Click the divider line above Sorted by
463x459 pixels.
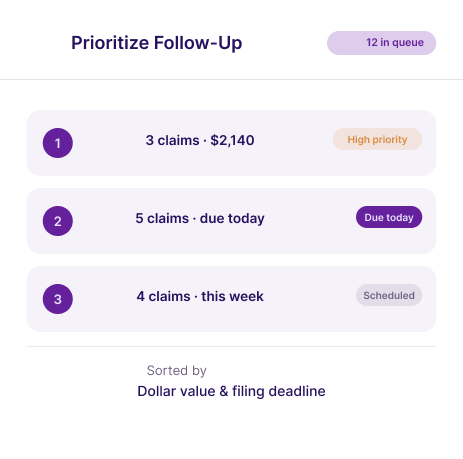(231, 347)
